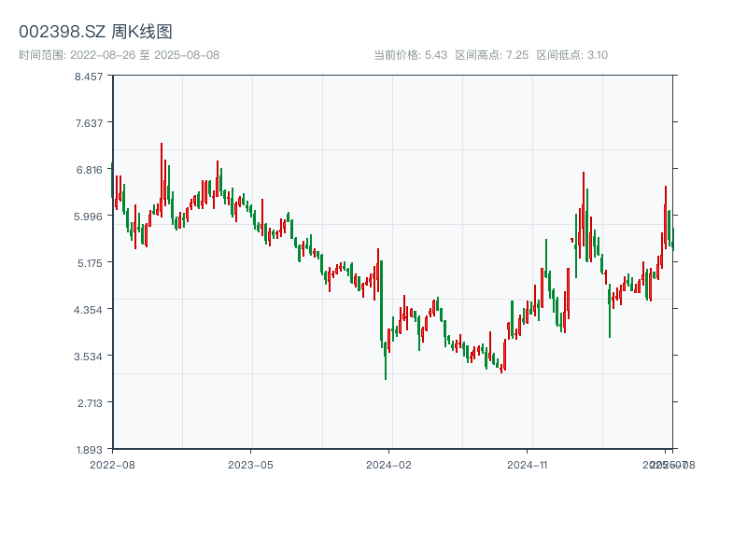
Task: Click the 2022-08 x-axis date label
Action: [x=112, y=464]
